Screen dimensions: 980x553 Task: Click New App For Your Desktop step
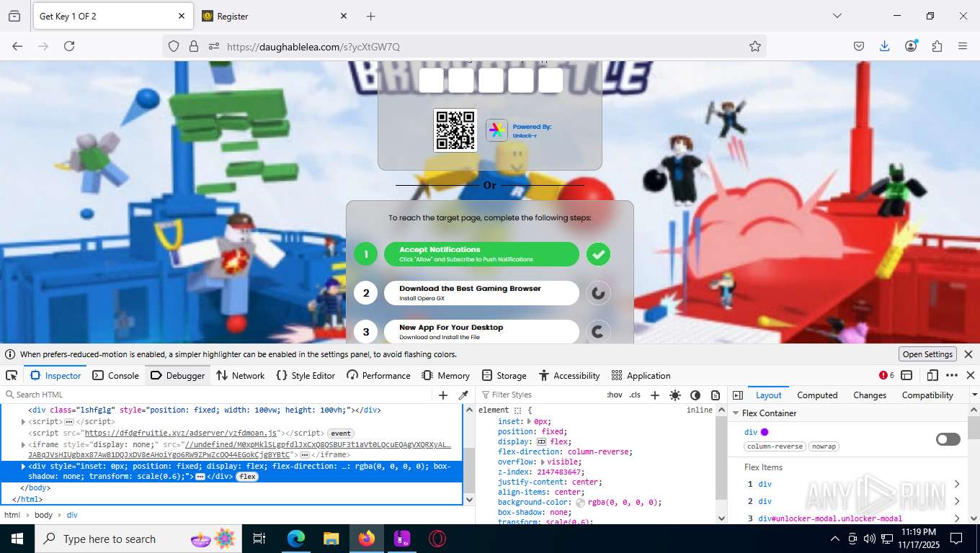pos(481,332)
